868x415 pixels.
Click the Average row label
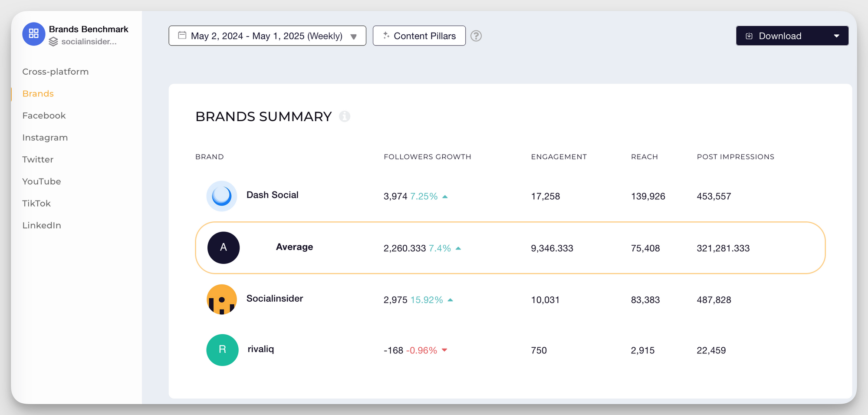pos(294,247)
